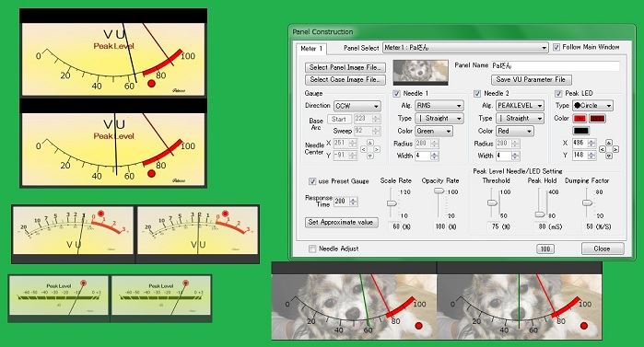Pick the bright red Peak LED color swatch
644x347 pixels.
[580, 119]
